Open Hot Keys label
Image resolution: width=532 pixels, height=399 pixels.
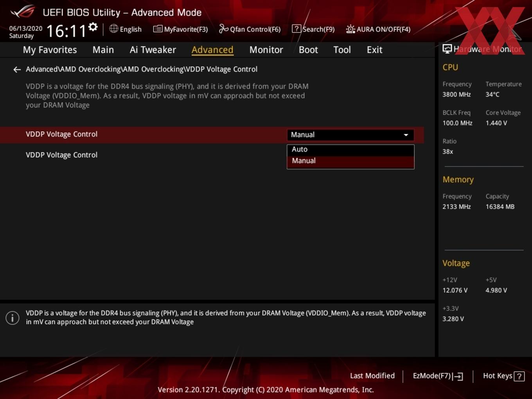click(x=498, y=376)
